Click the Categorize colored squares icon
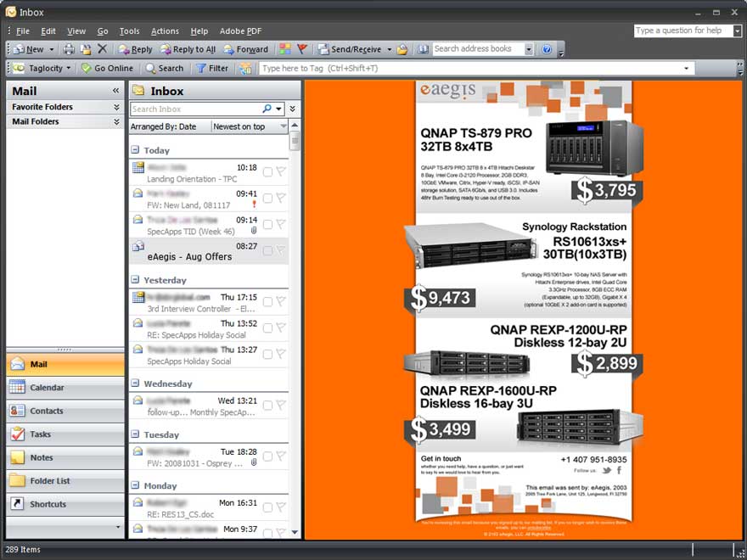Image resolution: width=747 pixels, height=560 pixels. (285, 49)
